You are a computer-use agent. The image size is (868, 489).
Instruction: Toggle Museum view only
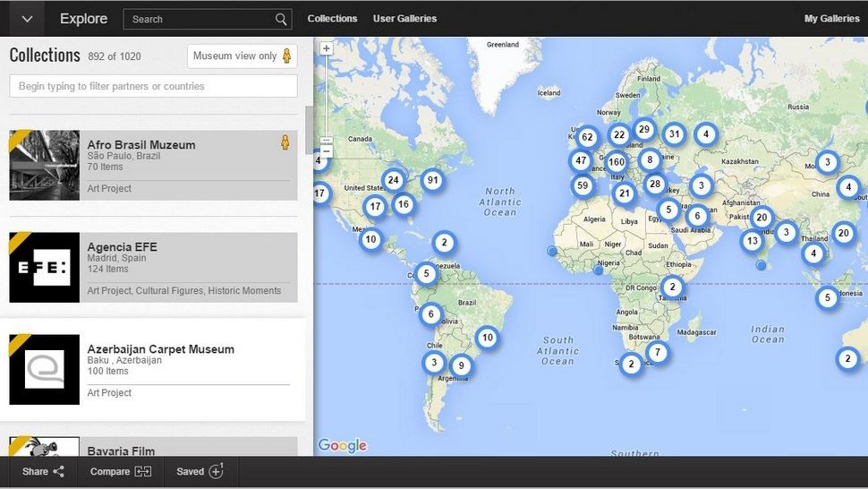click(x=242, y=56)
